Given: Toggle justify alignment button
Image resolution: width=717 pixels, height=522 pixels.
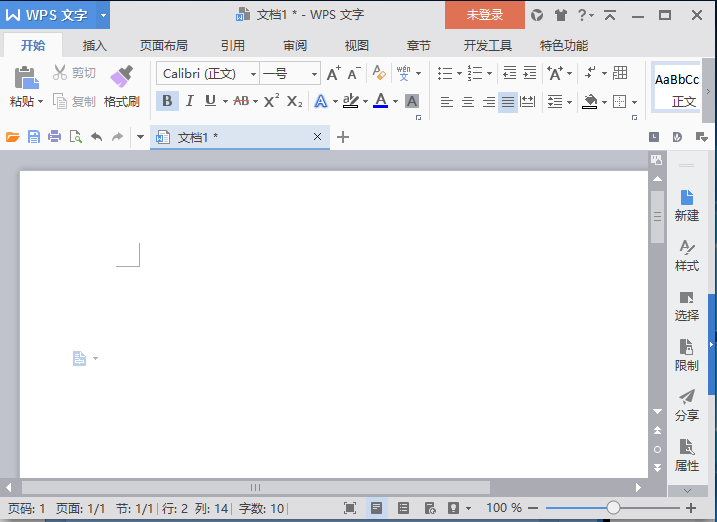Looking at the screenshot, I should (508, 101).
